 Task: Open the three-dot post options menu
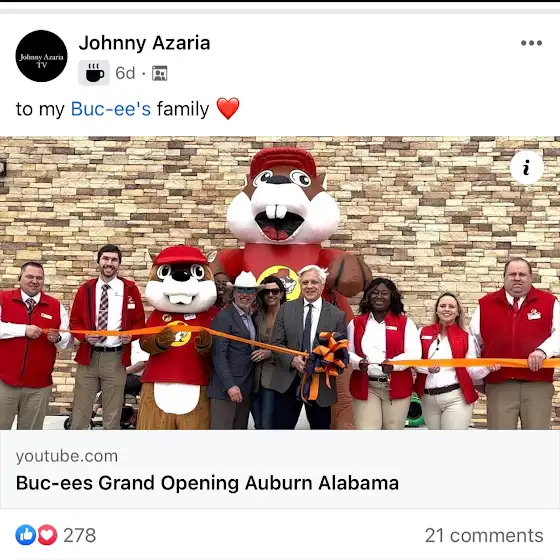click(531, 43)
